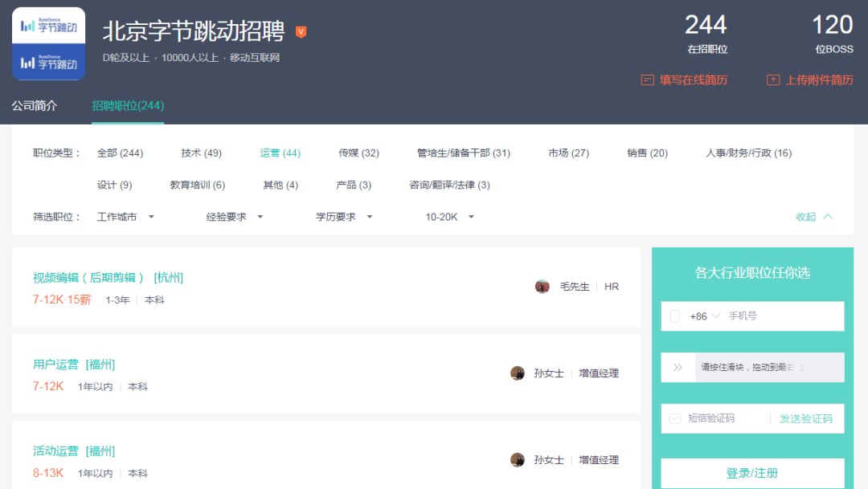Click the ByteDance company logo

click(49, 43)
